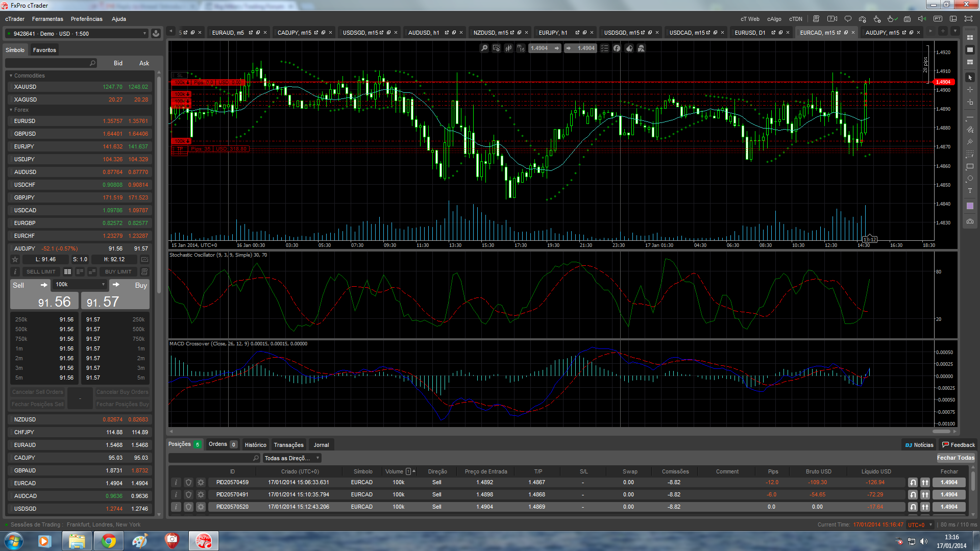Open the chart zoom magnifier tool
Screen dimensions: 980x551
tap(484, 48)
